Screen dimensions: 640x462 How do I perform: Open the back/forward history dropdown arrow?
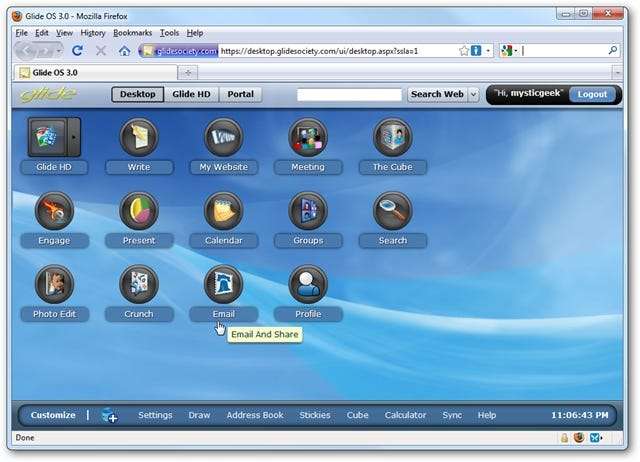click(x=59, y=51)
